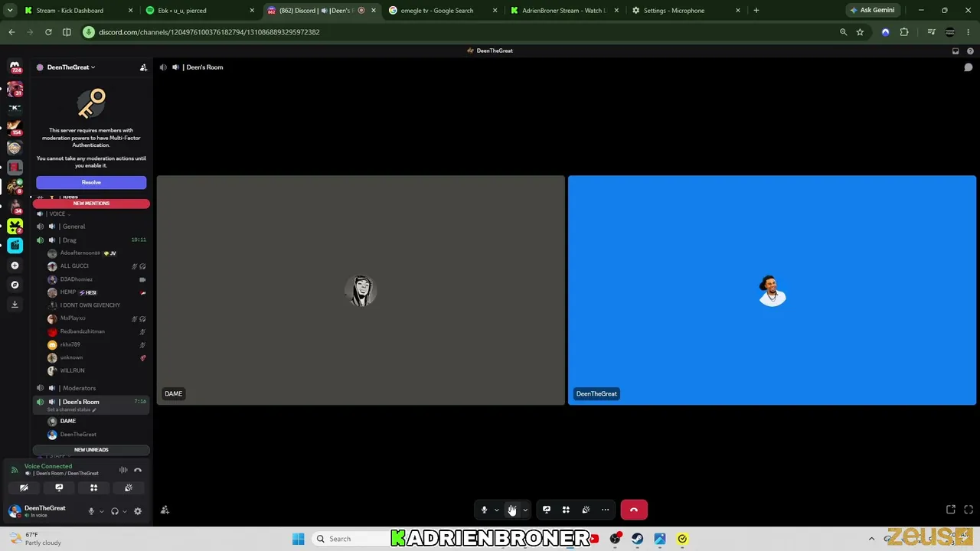Open a new Chrome tab
The height and width of the screenshot is (551, 980).
tap(756, 11)
